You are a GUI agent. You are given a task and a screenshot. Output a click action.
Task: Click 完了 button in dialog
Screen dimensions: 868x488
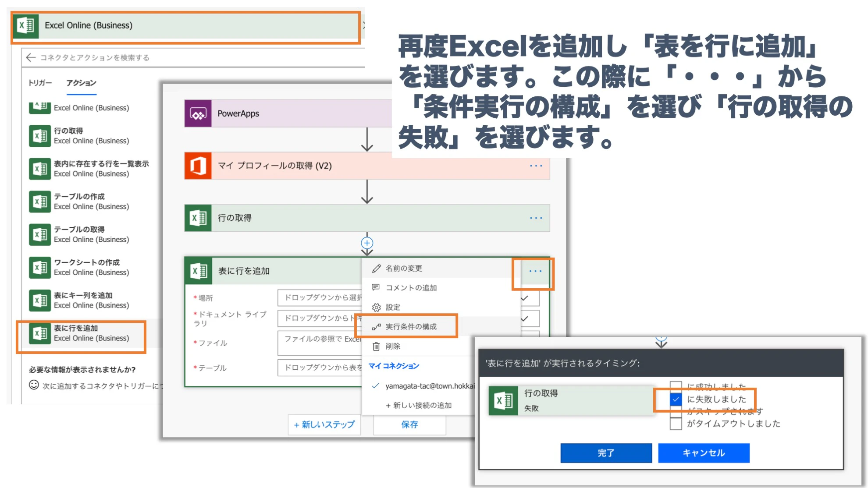[x=606, y=453]
